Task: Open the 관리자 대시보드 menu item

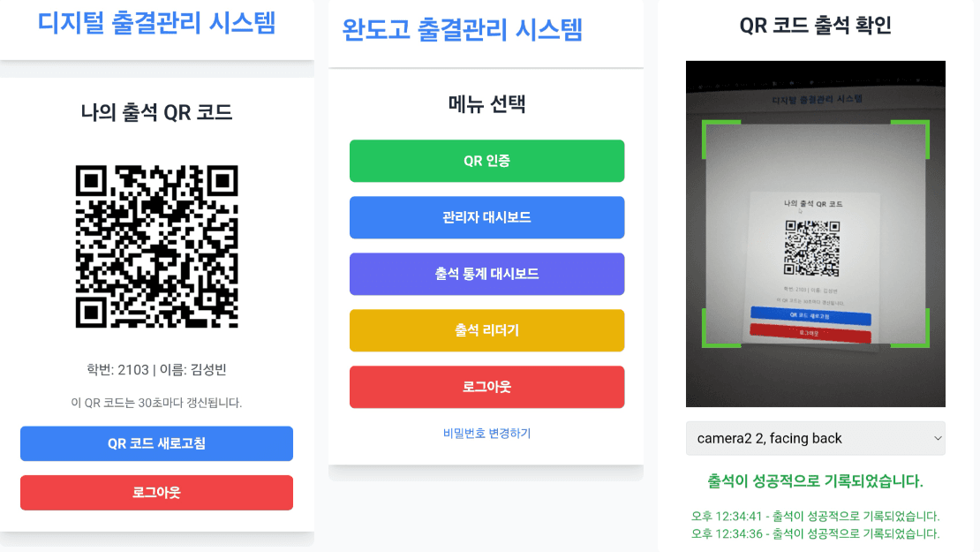Action: click(x=486, y=217)
